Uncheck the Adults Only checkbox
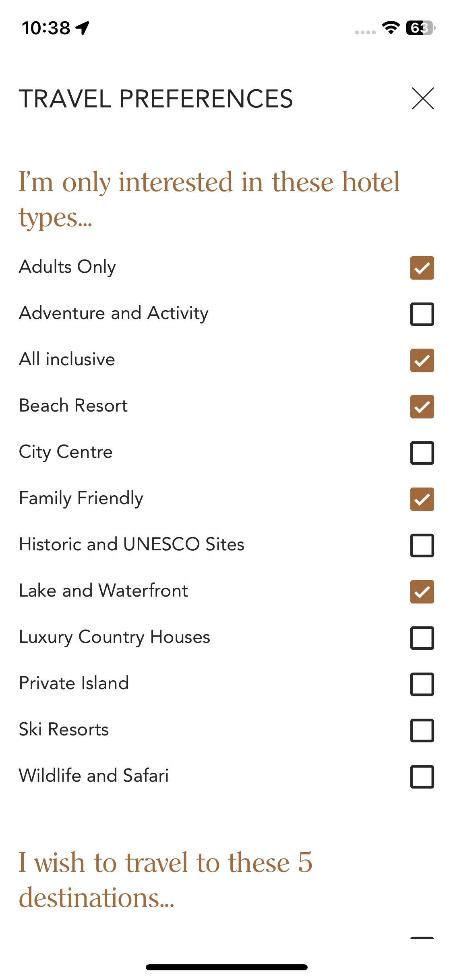The image size is (453, 980). click(x=422, y=268)
